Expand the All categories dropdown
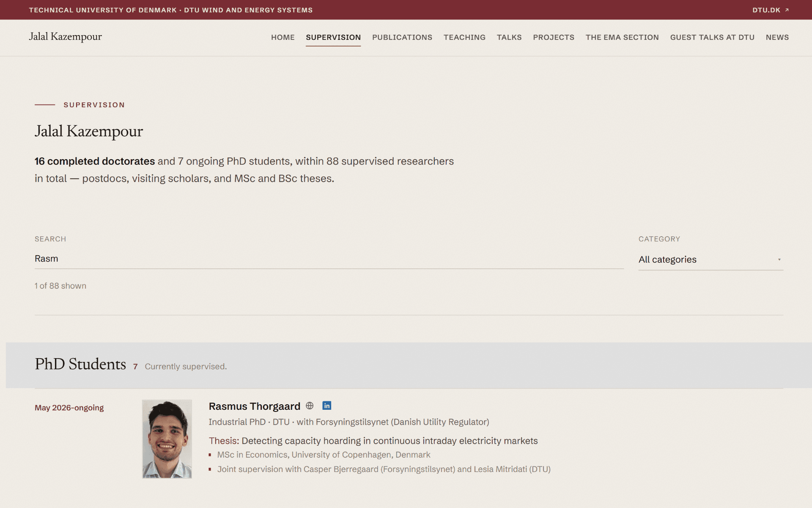The width and height of the screenshot is (812, 508). 710,260
